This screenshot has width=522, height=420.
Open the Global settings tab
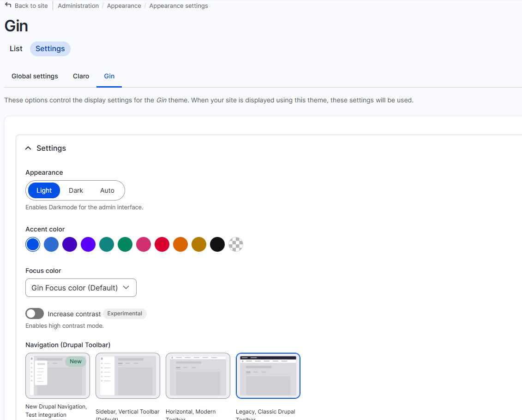[35, 76]
